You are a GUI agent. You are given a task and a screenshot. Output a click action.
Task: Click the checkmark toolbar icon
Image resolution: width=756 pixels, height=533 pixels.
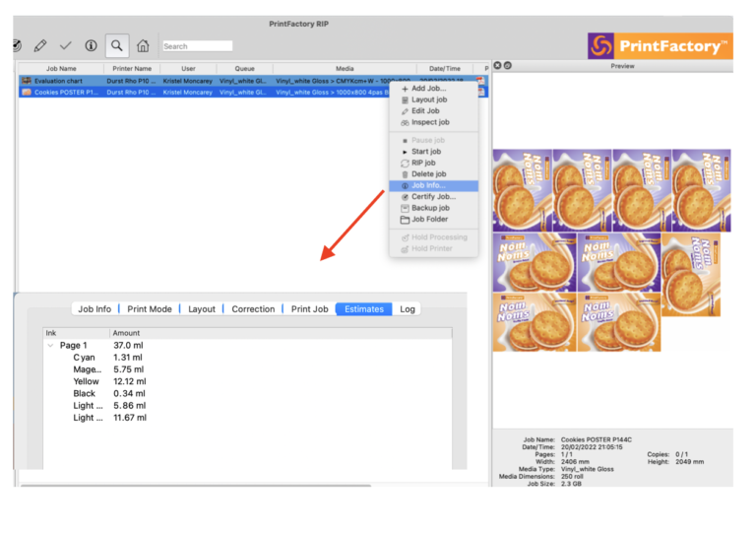(66, 46)
